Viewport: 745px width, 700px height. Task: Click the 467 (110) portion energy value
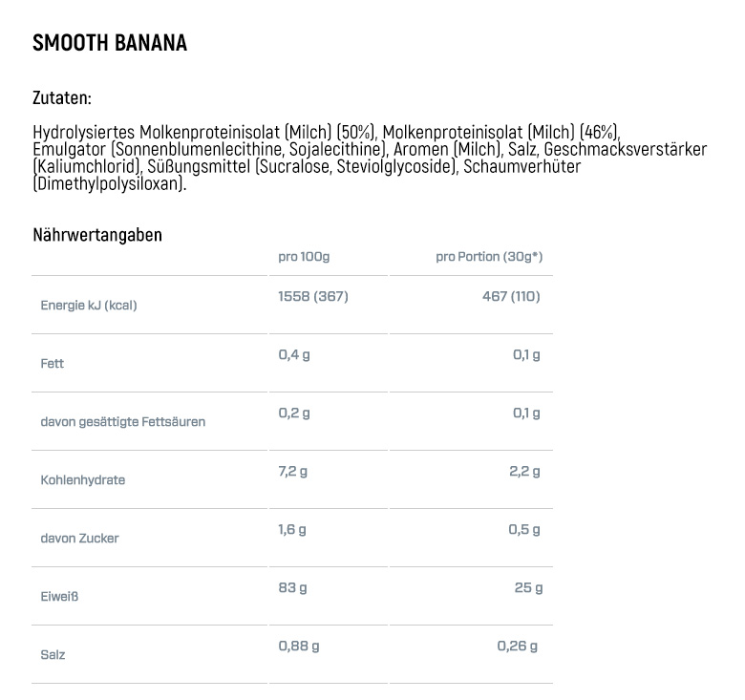(511, 296)
